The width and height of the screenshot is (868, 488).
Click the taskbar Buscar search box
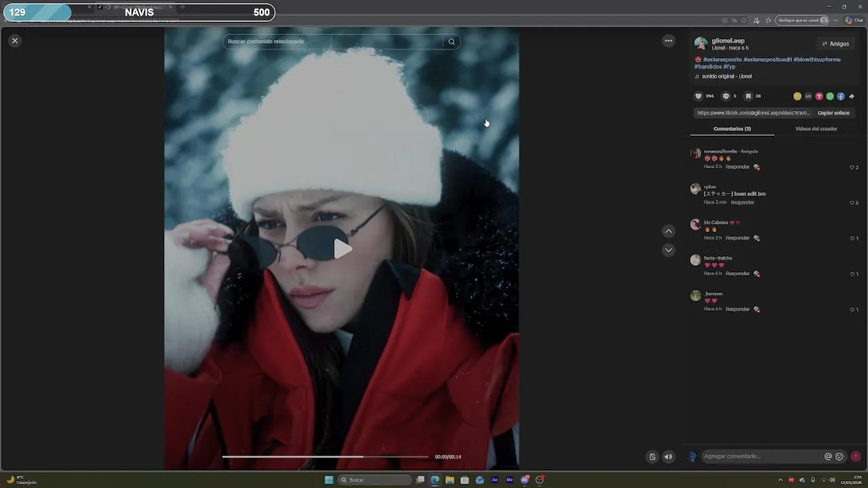pos(375,480)
